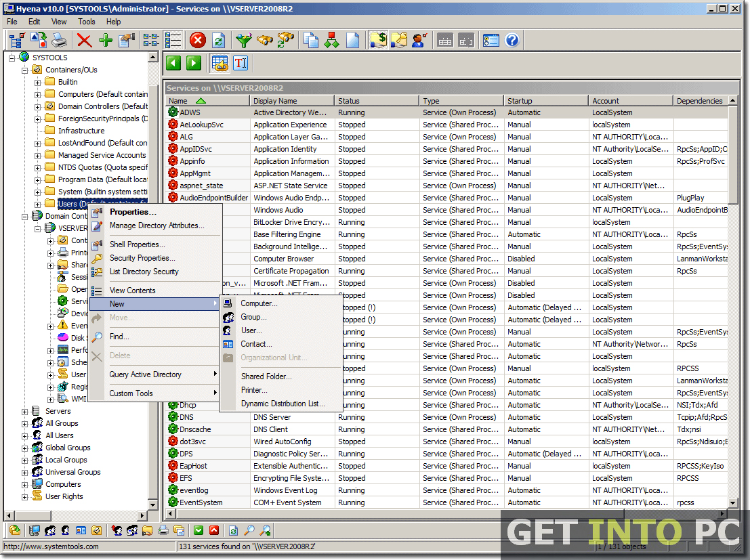The height and width of the screenshot is (560, 750).
Task: Click the user with red flag icon in top toolbar
Action: click(419, 40)
